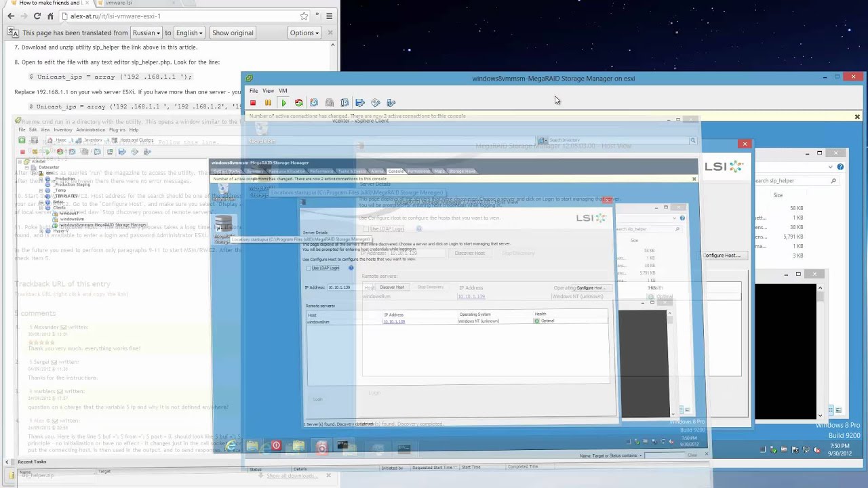Click web page scroll up arrow

[332, 45]
